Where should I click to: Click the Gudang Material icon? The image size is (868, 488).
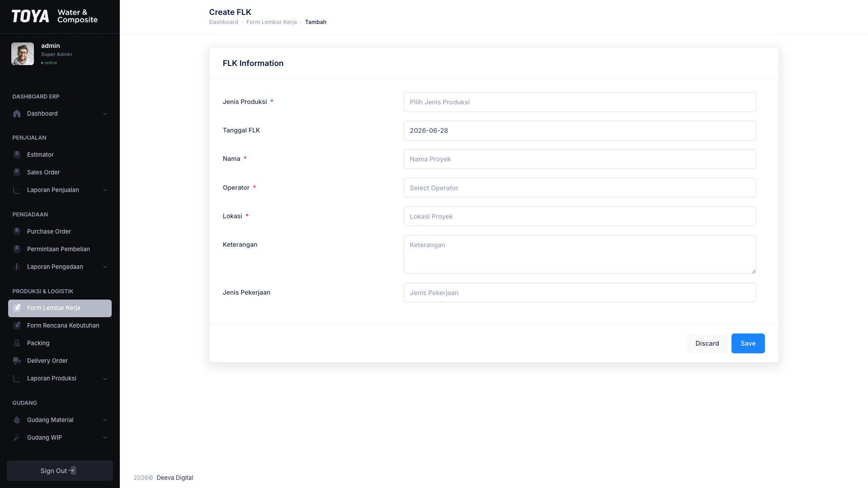(x=17, y=420)
